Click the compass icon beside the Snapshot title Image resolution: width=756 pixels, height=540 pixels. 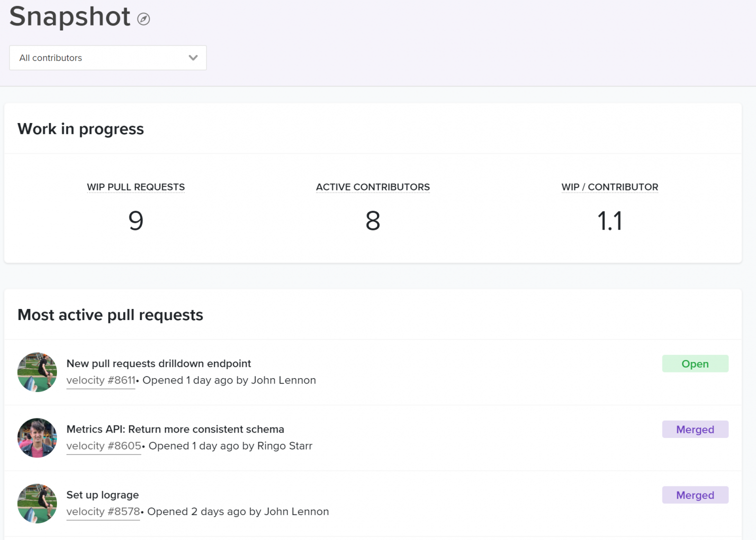143,19
